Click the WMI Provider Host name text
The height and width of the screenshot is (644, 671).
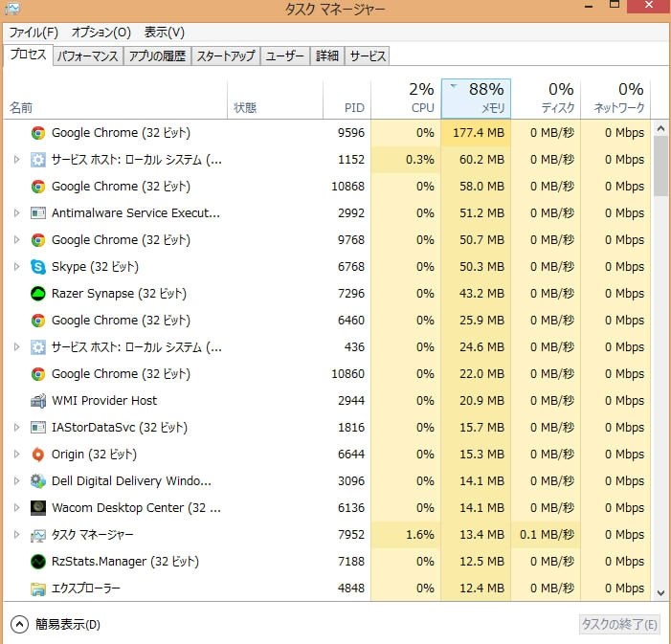pyautogui.click(x=104, y=401)
